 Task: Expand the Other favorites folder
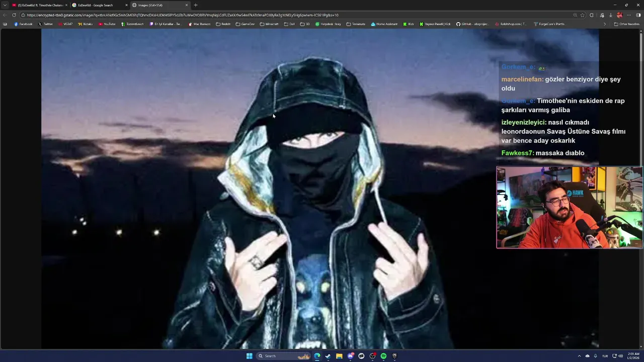point(626,24)
